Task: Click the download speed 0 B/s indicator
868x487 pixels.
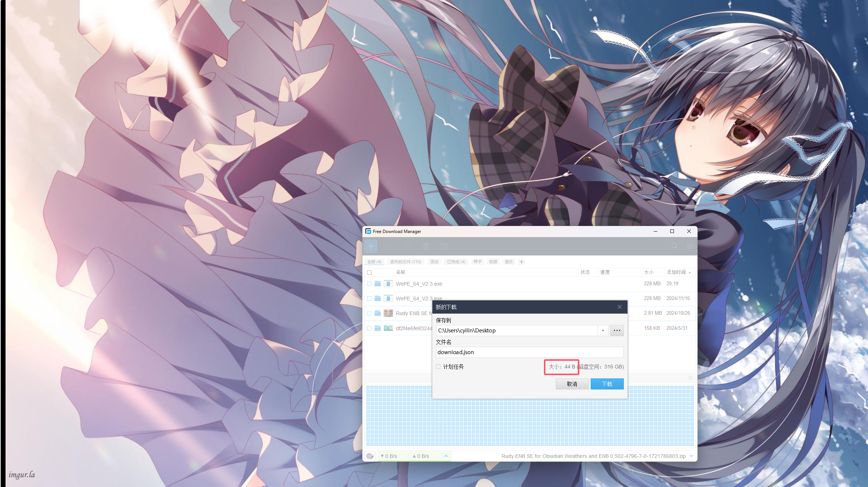Action: point(389,456)
